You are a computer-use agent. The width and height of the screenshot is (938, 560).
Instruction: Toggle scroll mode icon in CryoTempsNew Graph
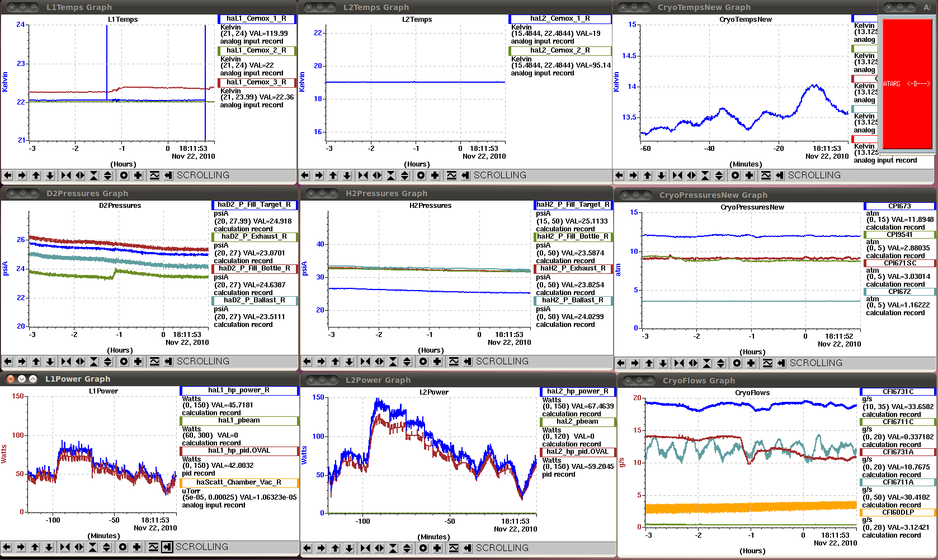pos(780,175)
